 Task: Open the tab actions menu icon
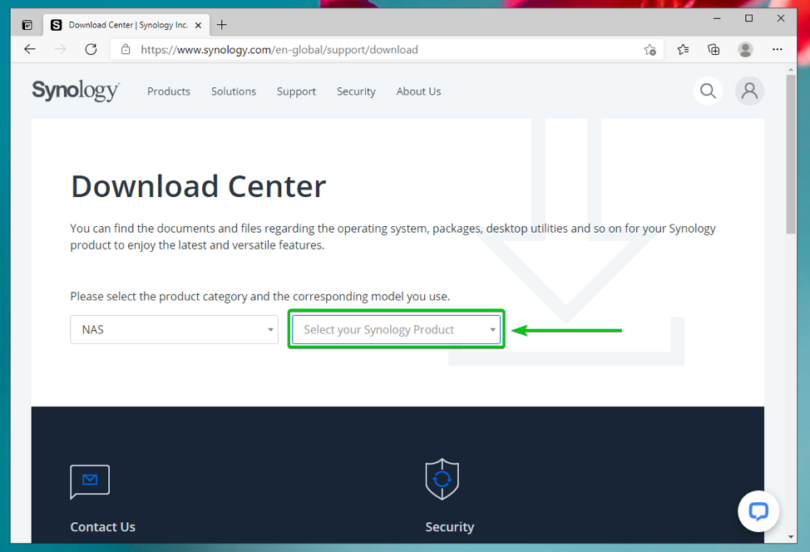(27, 25)
